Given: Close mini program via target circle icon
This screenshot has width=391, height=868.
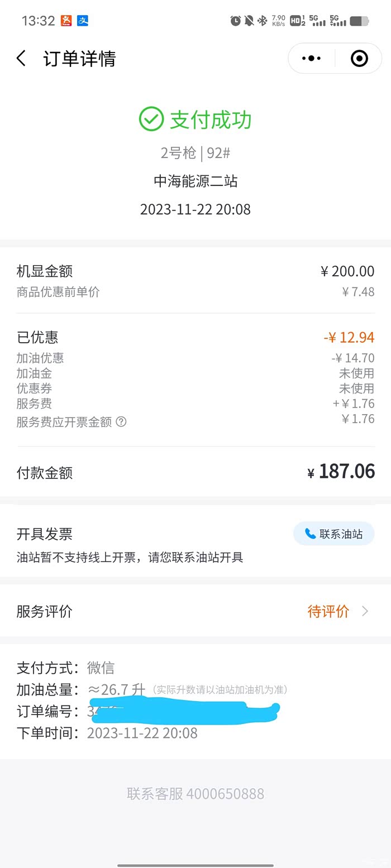Looking at the screenshot, I should click(359, 59).
